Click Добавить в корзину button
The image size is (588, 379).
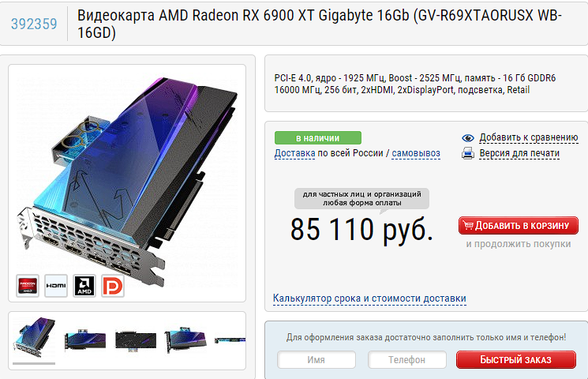519,226
